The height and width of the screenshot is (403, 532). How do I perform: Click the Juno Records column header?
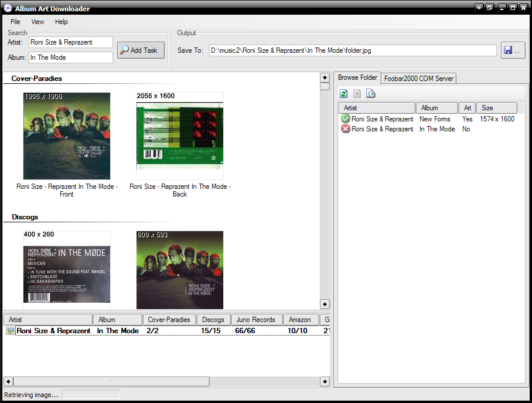point(257,320)
